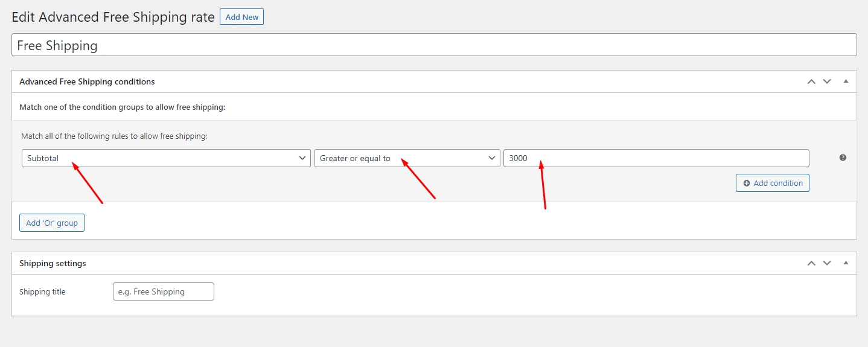This screenshot has width=868, height=347.
Task: Add a new condition to the rule
Action: pyautogui.click(x=772, y=183)
